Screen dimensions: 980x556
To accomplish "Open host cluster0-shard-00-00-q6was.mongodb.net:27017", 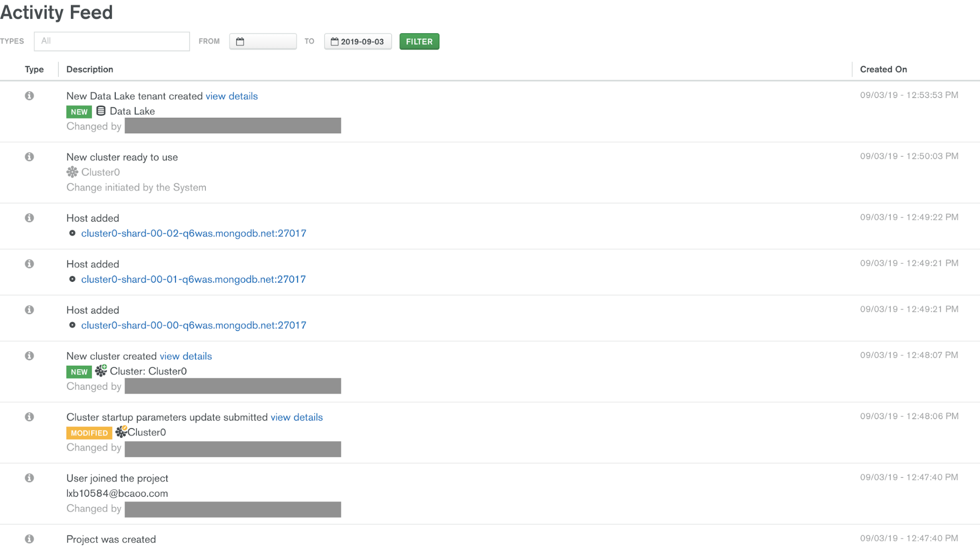I will coord(194,325).
